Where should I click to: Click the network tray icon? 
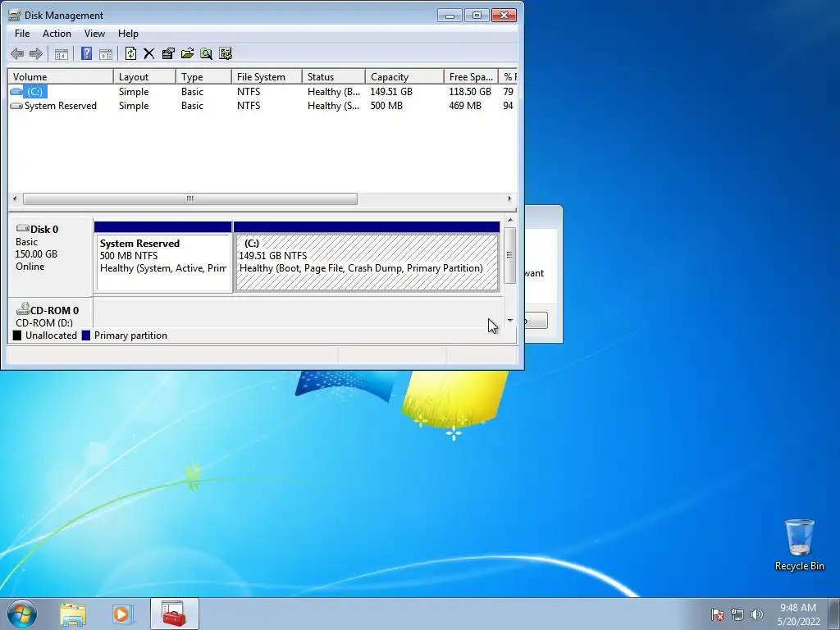tap(737, 614)
